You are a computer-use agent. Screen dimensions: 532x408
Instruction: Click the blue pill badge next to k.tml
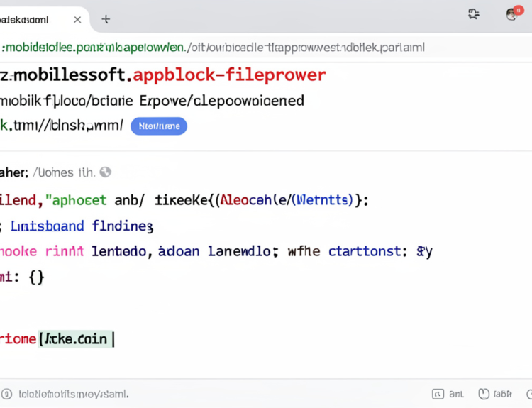pos(159,126)
